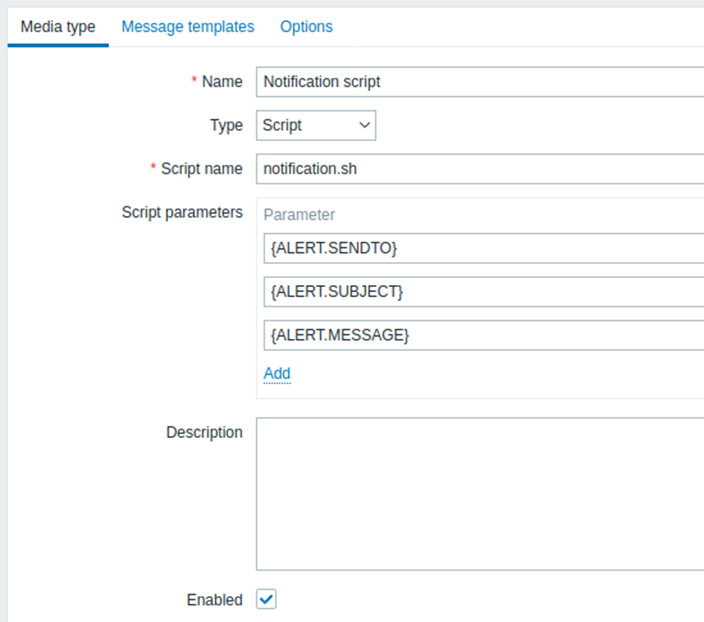This screenshot has width=704, height=622.
Task: Click the chevron arrow in Type selector
Action: coord(365,125)
